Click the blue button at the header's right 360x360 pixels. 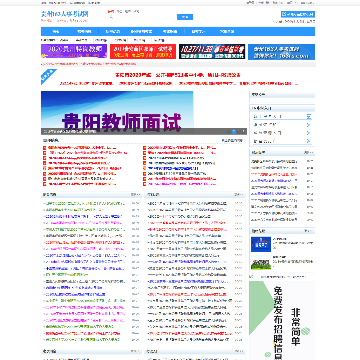point(298,14)
